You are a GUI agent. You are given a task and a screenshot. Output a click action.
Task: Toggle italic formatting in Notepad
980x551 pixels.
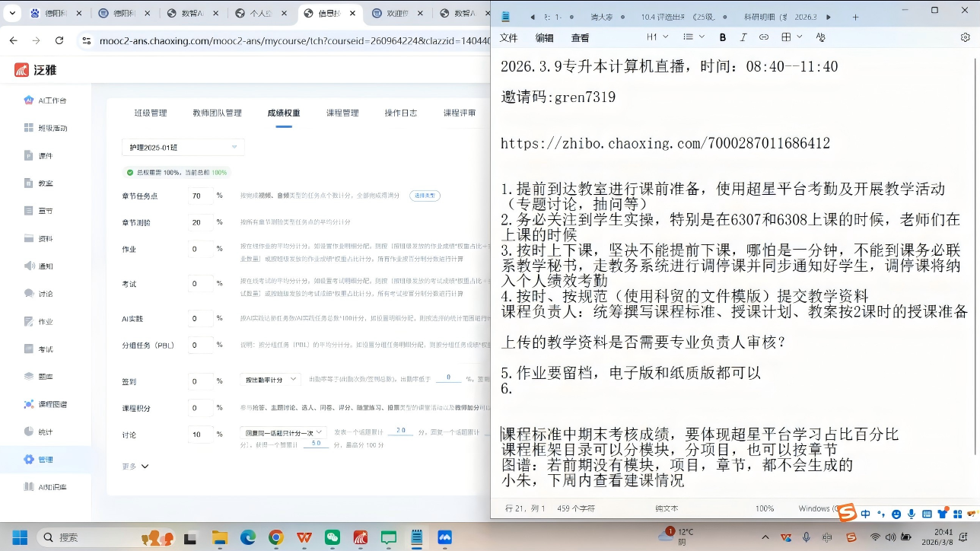(x=743, y=37)
